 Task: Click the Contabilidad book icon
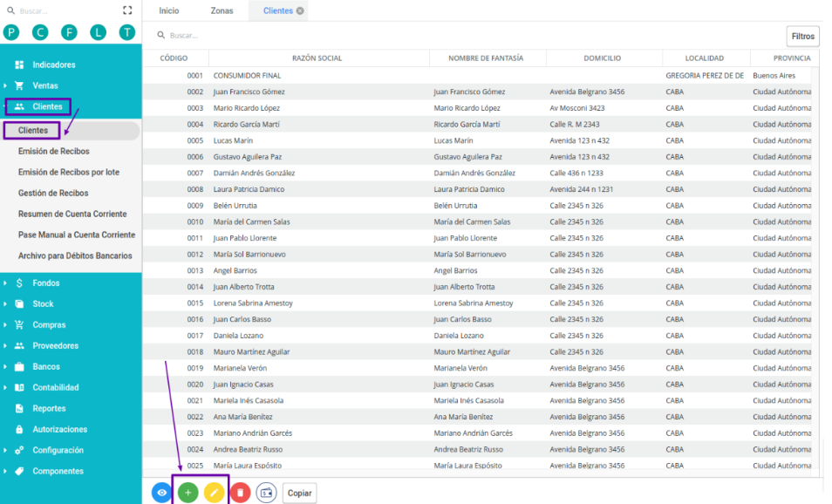[20, 387]
